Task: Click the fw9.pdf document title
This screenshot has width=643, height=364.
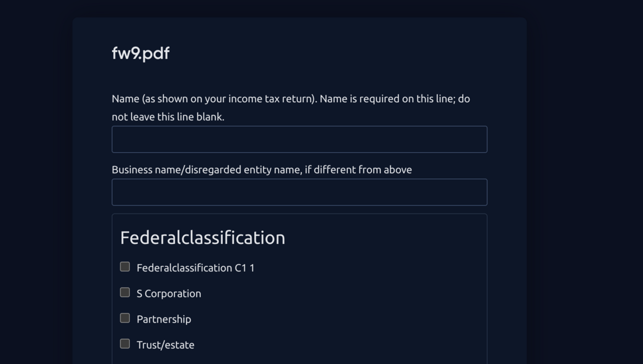Action: (141, 53)
